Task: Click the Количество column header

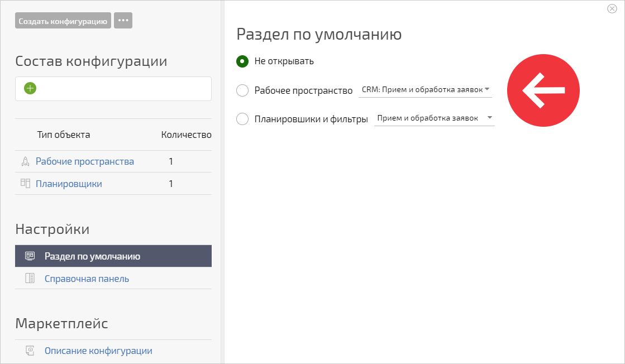Action: tap(186, 135)
